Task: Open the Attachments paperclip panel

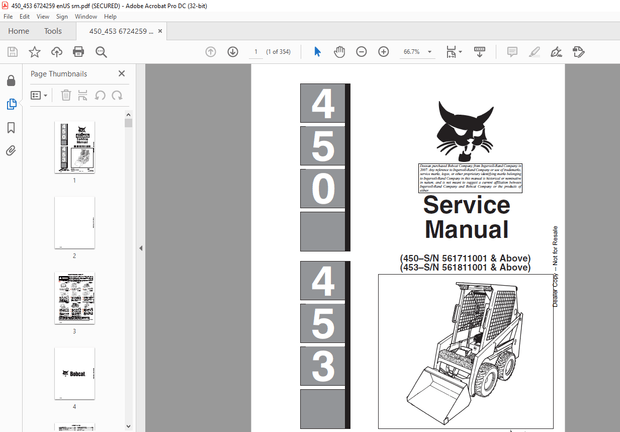Action: [x=11, y=151]
